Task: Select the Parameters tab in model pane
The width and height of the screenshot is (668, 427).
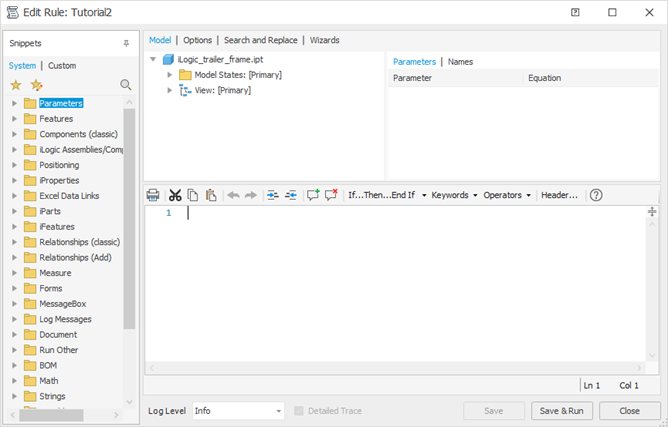Action: 415,62
